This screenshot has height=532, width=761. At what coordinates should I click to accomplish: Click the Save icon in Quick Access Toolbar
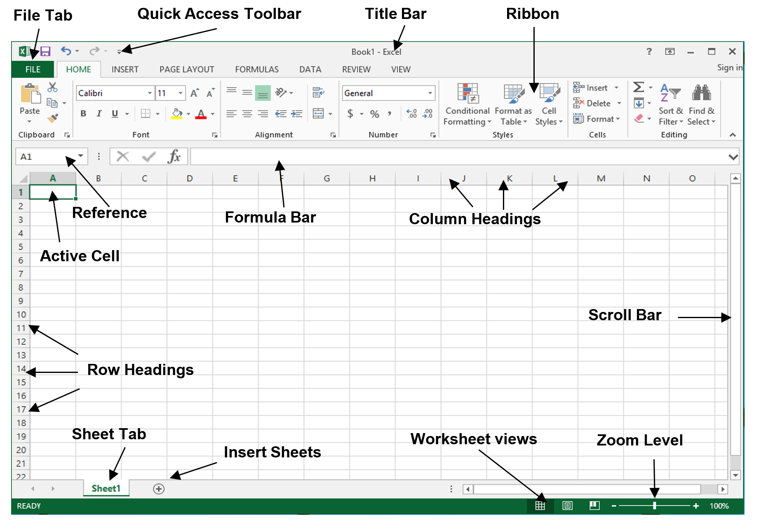coord(45,52)
